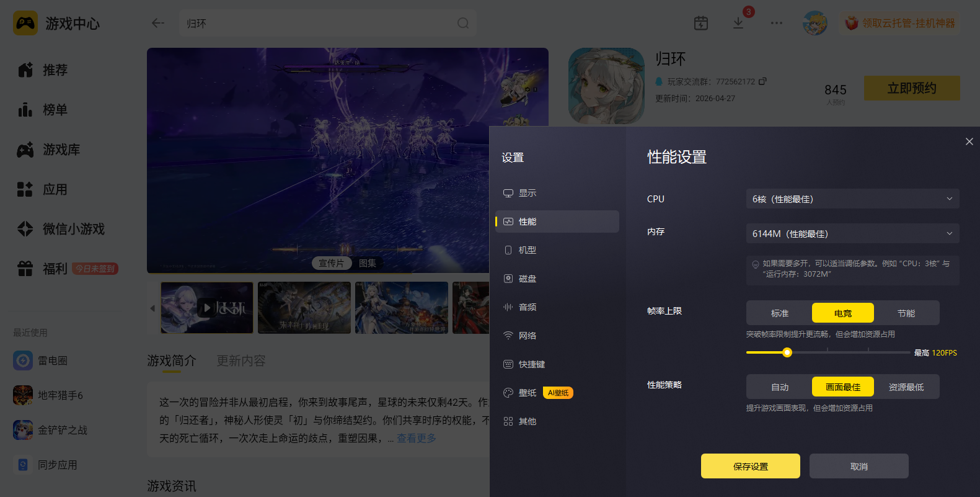Switch to 更新内容 tab
980x497 pixels.
[x=241, y=360]
